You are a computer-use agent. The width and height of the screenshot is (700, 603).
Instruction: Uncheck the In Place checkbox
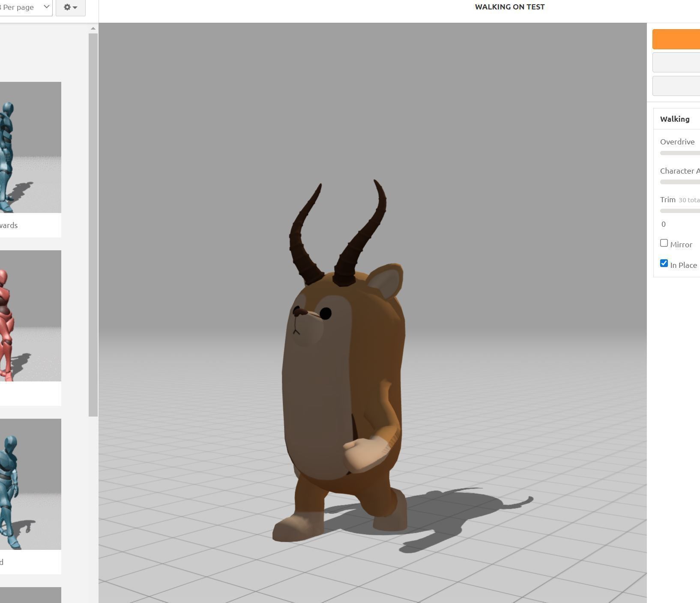pos(664,263)
